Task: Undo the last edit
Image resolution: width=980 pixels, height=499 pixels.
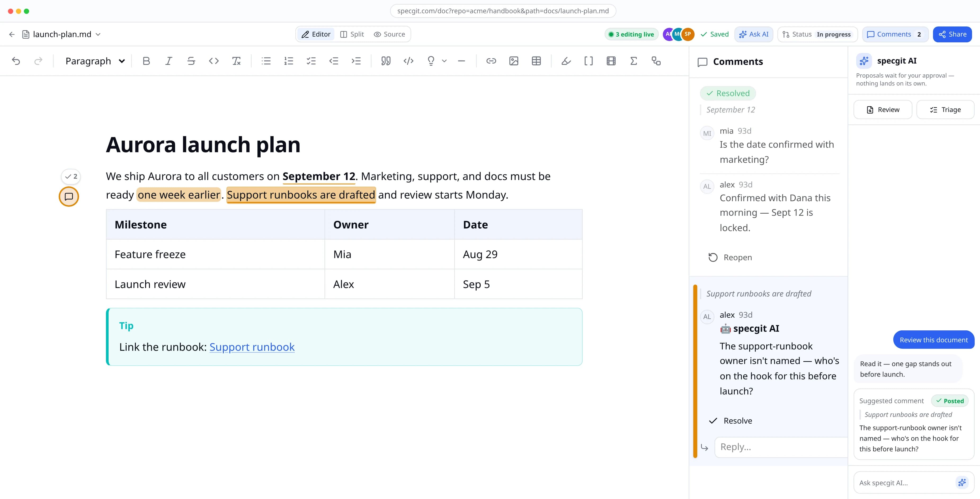Action: click(x=16, y=61)
